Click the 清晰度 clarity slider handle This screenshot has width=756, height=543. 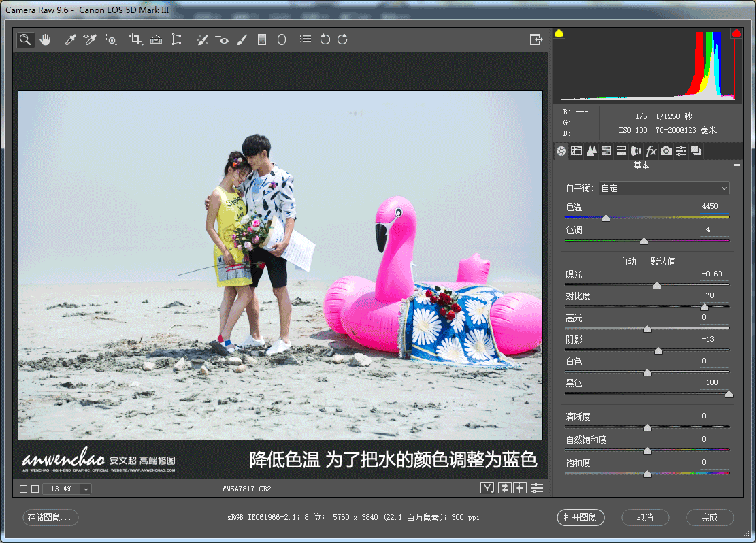(x=648, y=427)
